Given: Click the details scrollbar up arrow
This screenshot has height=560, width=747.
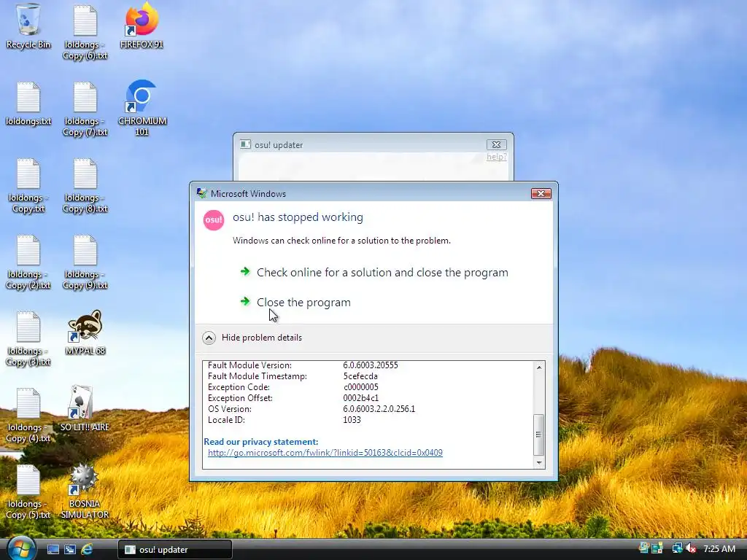Looking at the screenshot, I should point(539,367).
